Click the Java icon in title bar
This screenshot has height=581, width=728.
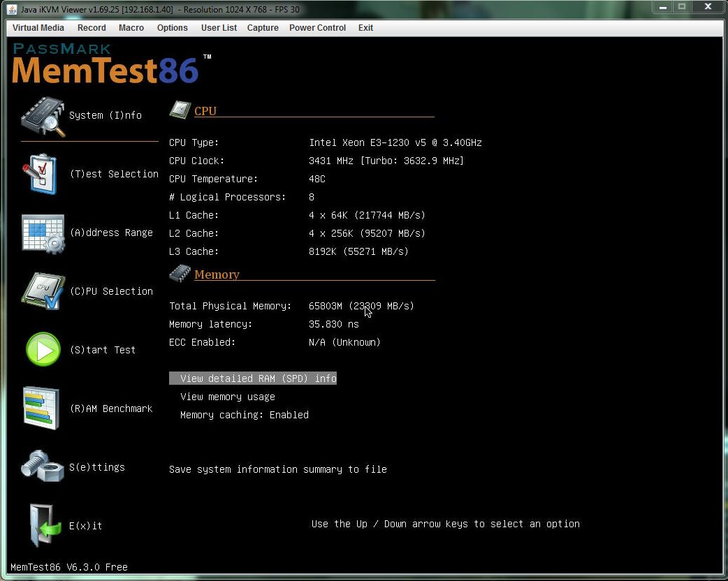12,9
